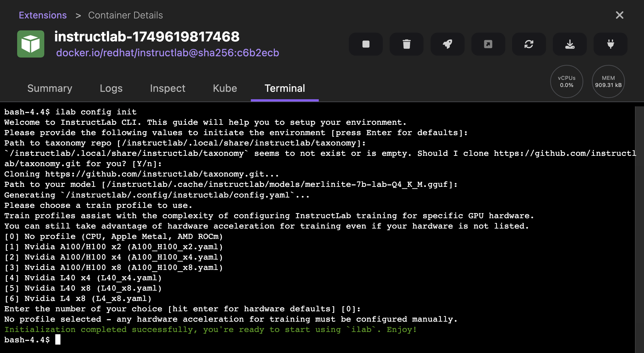Restart container with the circular arrows icon

(529, 44)
